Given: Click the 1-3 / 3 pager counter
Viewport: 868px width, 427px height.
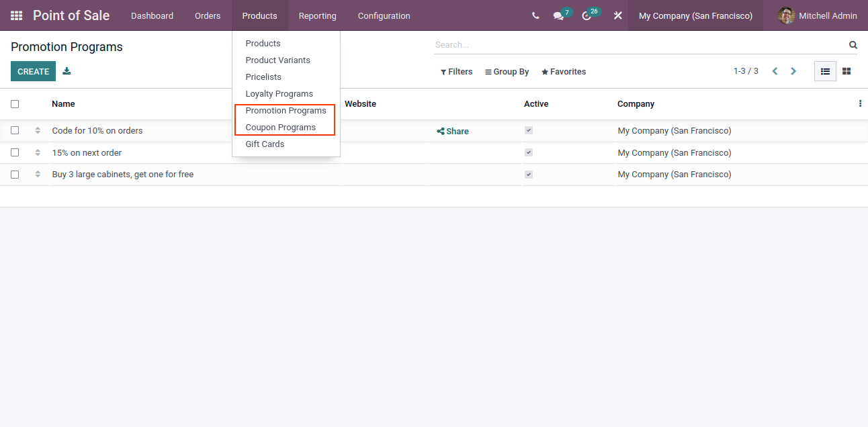Looking at the screenshot, I should (x=746, y=71).
